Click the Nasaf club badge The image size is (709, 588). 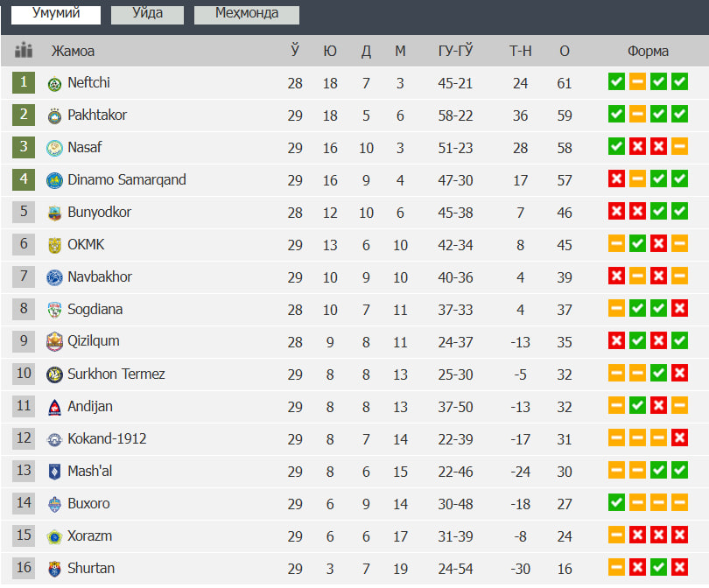point(54,148)
